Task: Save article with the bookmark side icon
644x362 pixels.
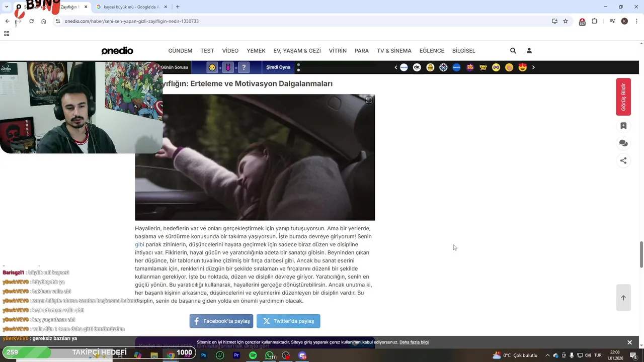Action: click(x=623, y=126)
